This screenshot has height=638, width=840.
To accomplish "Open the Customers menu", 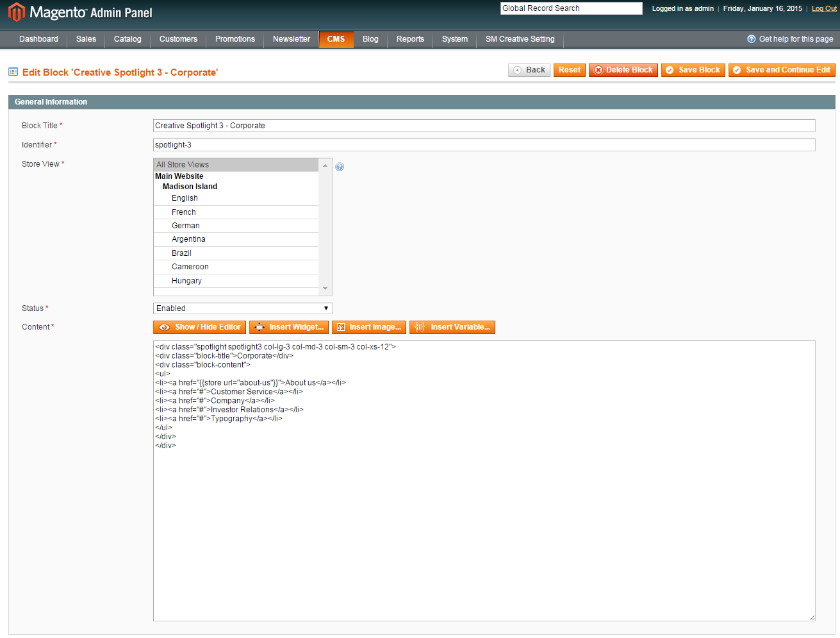I will click(x=178, y=39).
